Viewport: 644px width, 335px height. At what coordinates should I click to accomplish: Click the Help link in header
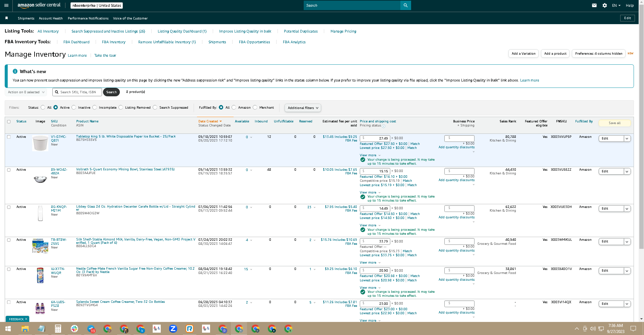pyautogui.click(x=630, y=5)
